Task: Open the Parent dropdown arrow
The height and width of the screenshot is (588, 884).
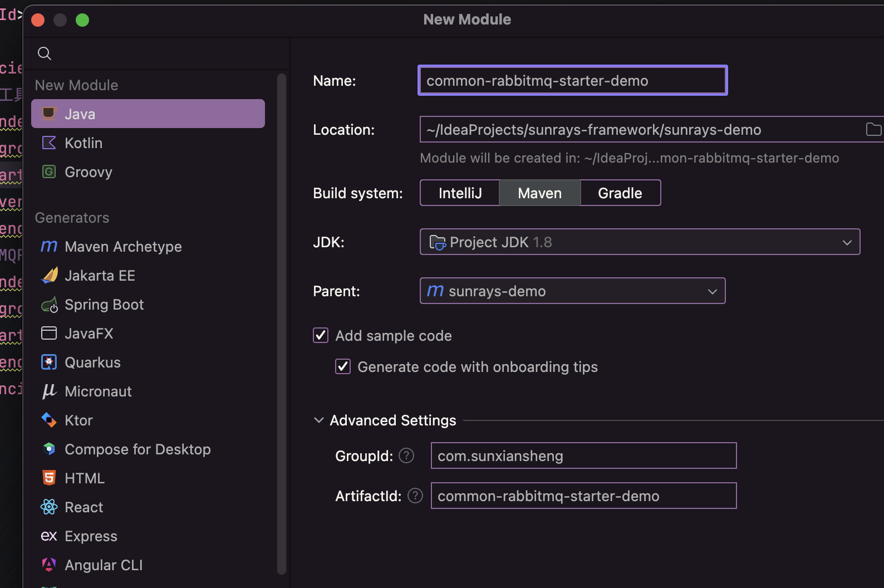Action: 713,291
